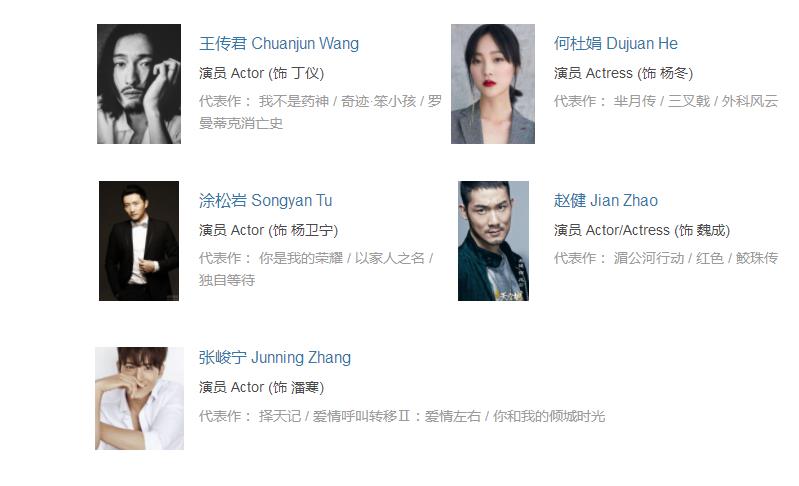Click 奇迹·笨小孩 in Chuanjun Wang's works
Image resolution: width=799 pixels, height=486 pixels.
pyautogui.click(x=378, y=101)
